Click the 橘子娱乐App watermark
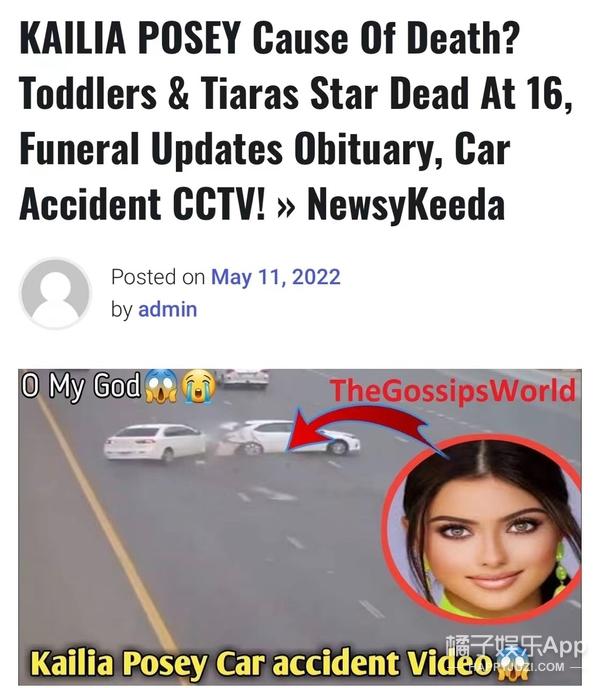 pyautogui.click(x=515, y=646)
